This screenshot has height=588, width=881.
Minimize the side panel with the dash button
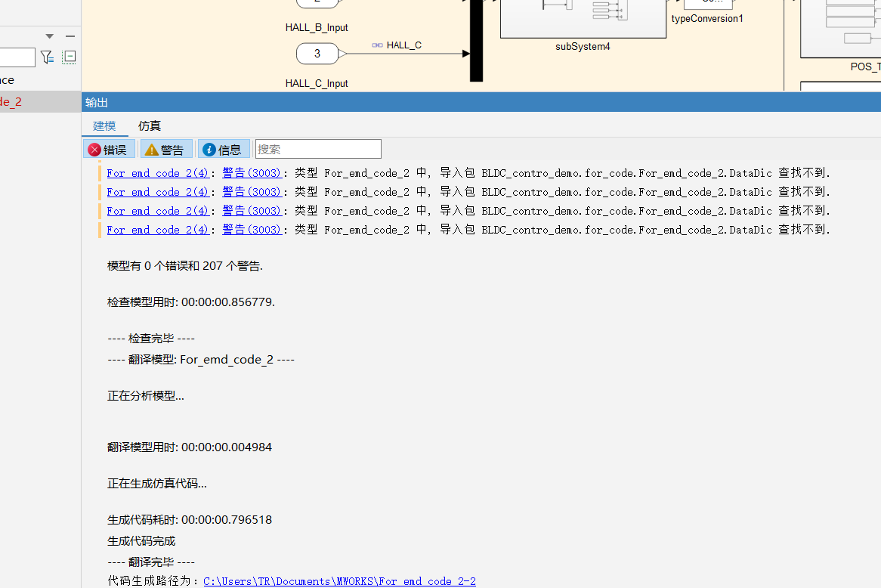70,36
